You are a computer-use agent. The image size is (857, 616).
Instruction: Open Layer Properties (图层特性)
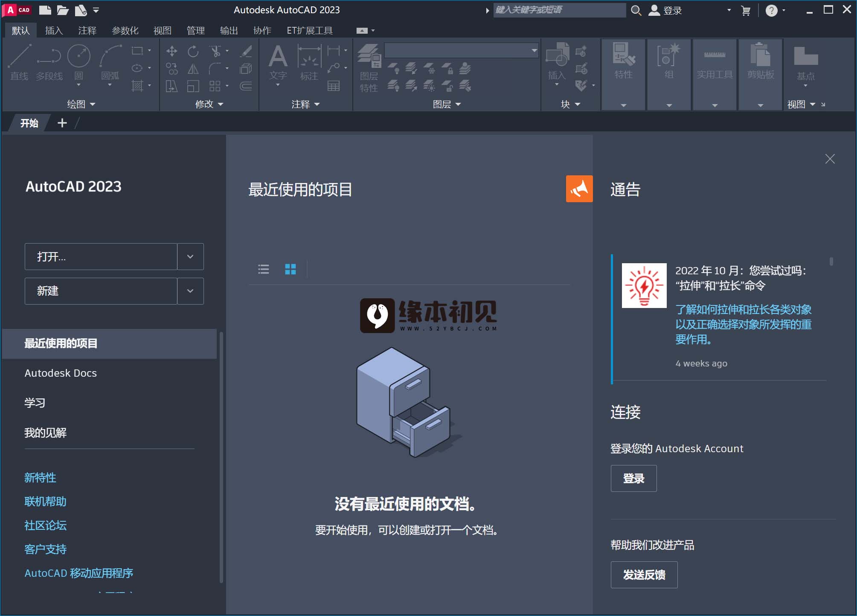point(369,68)
